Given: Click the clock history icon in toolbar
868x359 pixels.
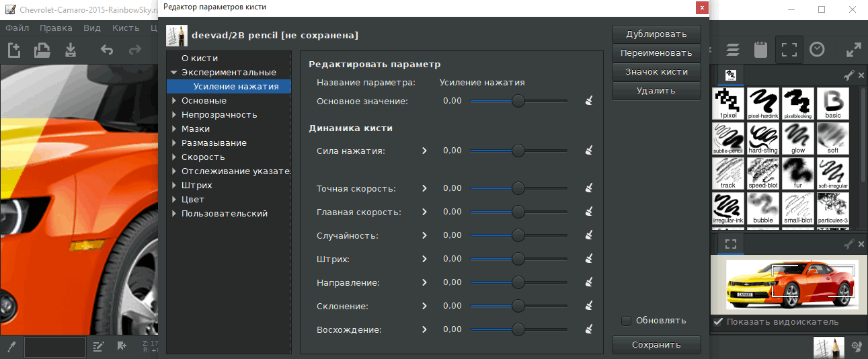Looking at the screenshot, I should click(x=817, y=50).
